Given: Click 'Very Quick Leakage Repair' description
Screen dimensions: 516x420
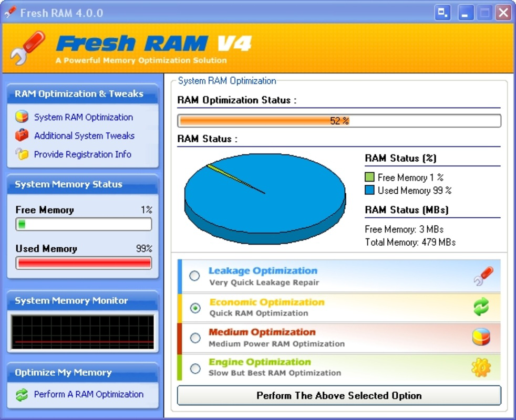Looking at the screenshot, I should tap(264, 282).
